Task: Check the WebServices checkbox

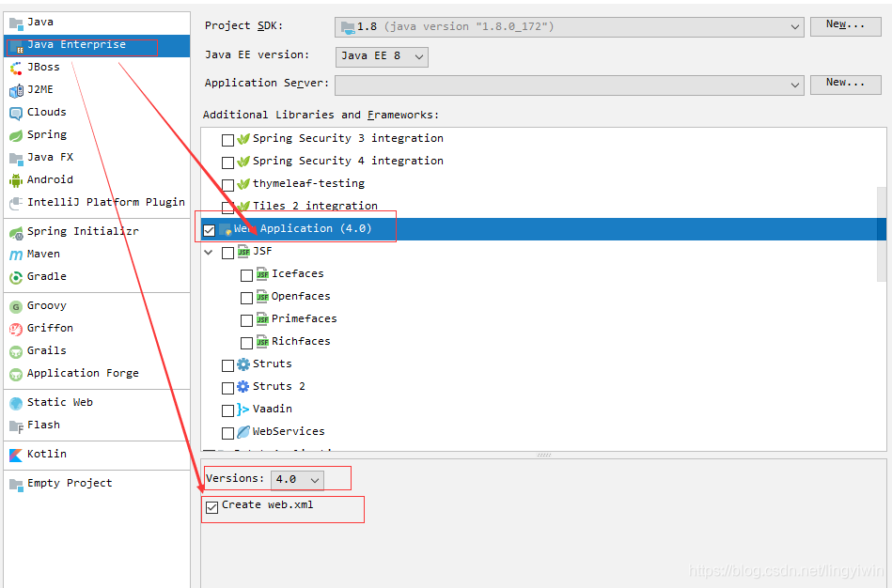Action: (227, 433)
